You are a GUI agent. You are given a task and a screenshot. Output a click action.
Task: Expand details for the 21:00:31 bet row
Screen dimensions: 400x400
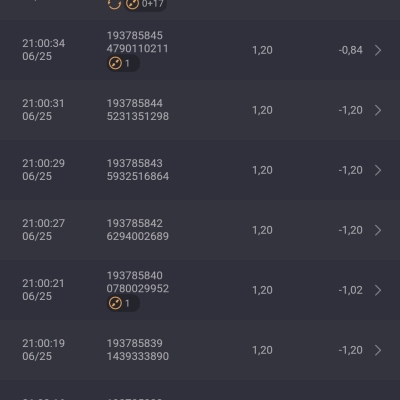(378, 110)
